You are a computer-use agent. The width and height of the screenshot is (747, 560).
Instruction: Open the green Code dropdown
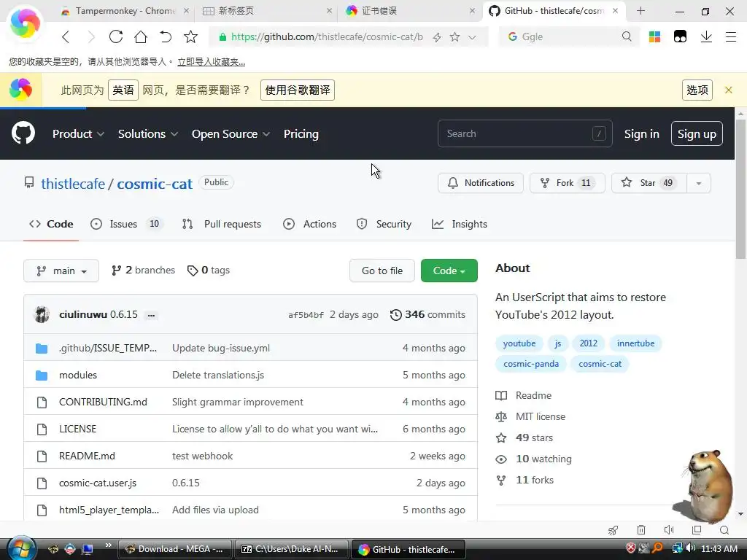[449, 271]
